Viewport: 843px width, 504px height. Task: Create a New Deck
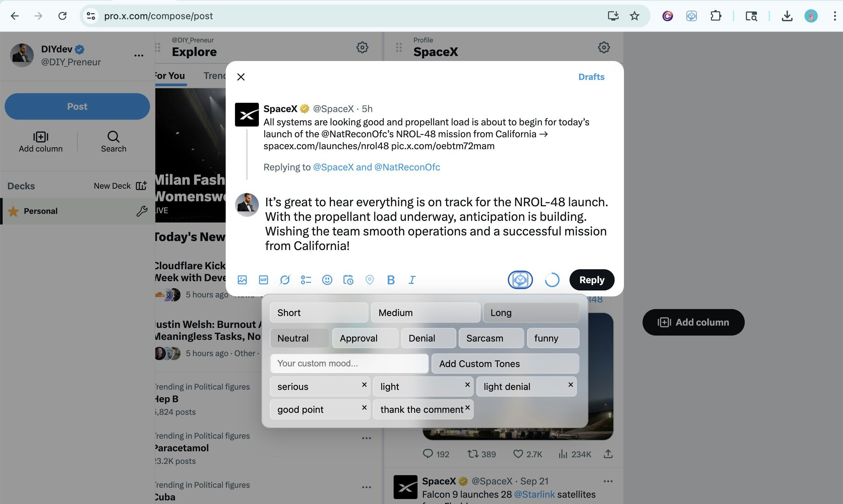120,186
